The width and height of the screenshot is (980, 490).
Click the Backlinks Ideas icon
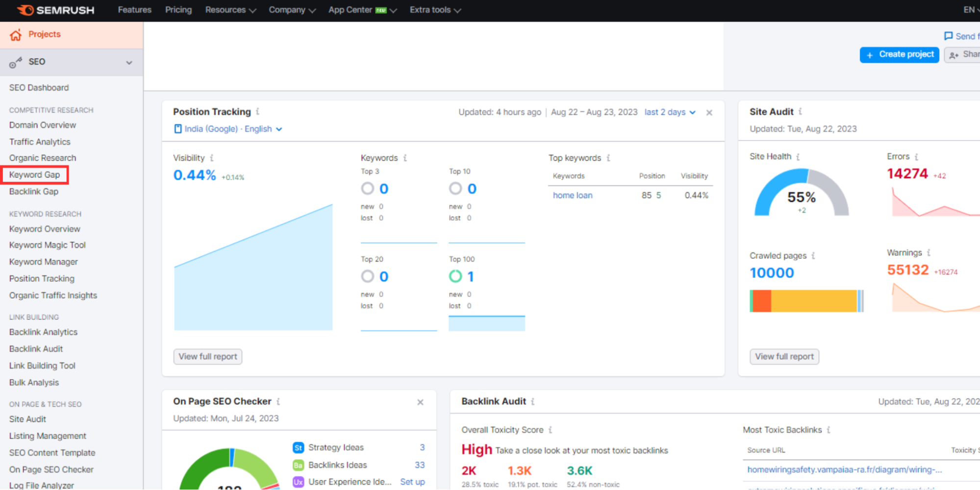[298, 465]
